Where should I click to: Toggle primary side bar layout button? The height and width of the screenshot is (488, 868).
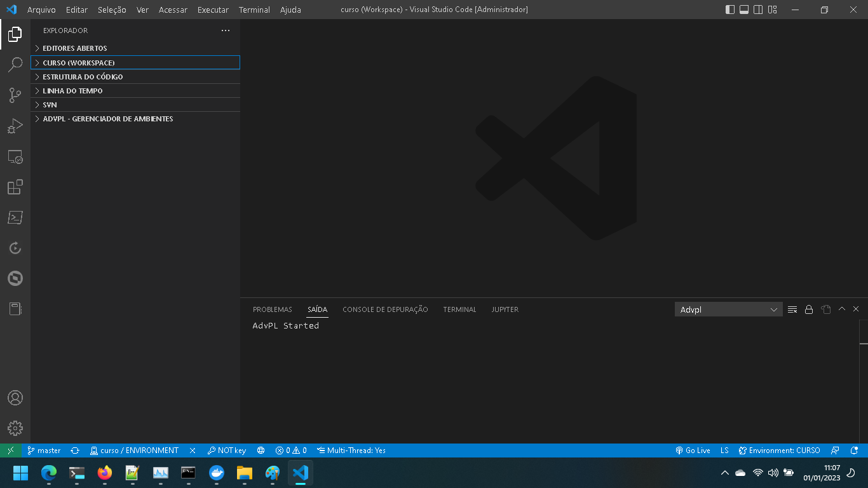click(x=729, y=10)
